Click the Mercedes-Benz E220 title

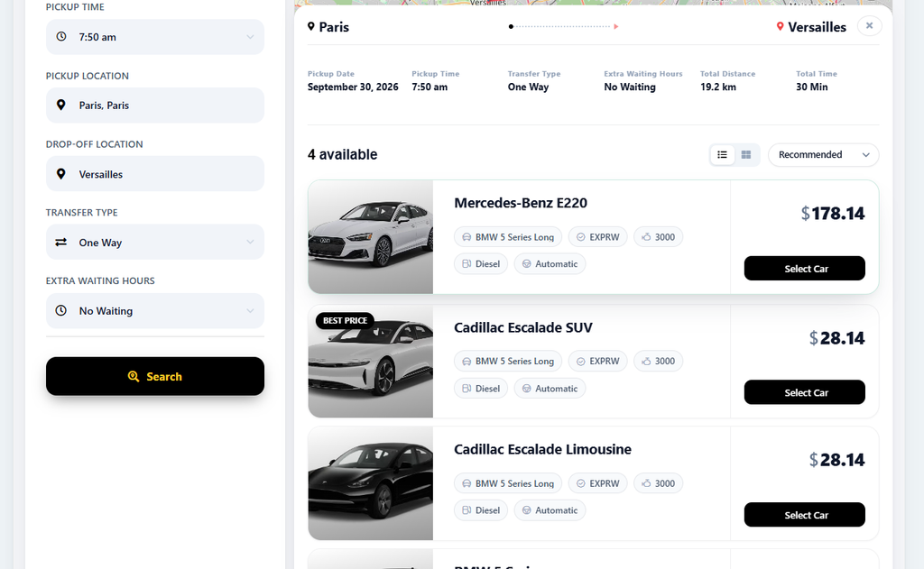pyautogui.click(x=521, y=203)
